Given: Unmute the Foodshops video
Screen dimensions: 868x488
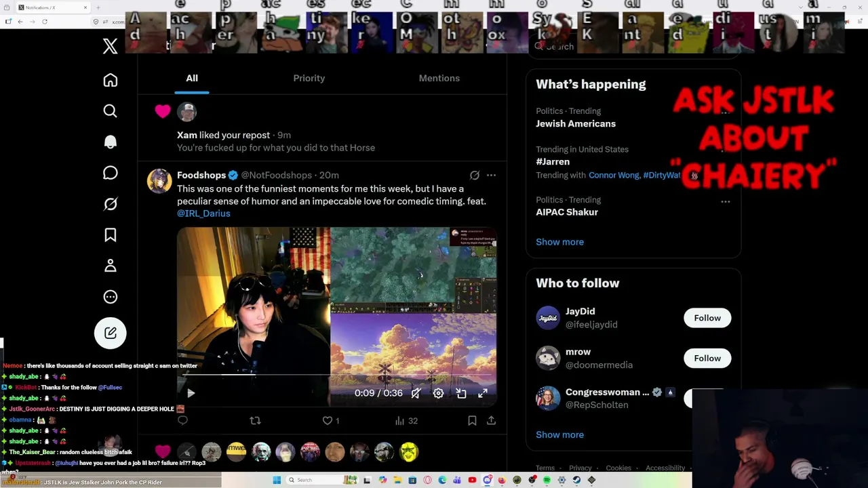Looking at the screenshot, I should click(x=416, y=393).
